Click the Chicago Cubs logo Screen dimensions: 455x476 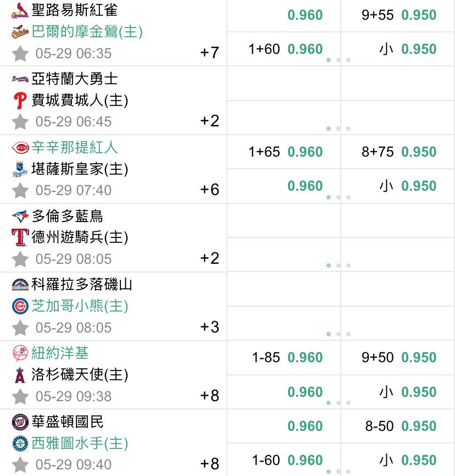click(x=20, y=306)
